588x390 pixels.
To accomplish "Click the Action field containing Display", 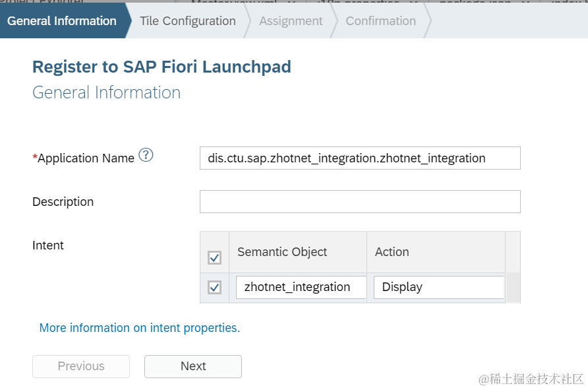I will click(x=438, y=287).
